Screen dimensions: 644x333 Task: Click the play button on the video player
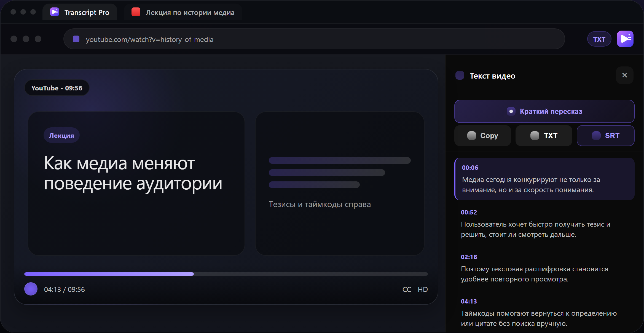(31, 289)
